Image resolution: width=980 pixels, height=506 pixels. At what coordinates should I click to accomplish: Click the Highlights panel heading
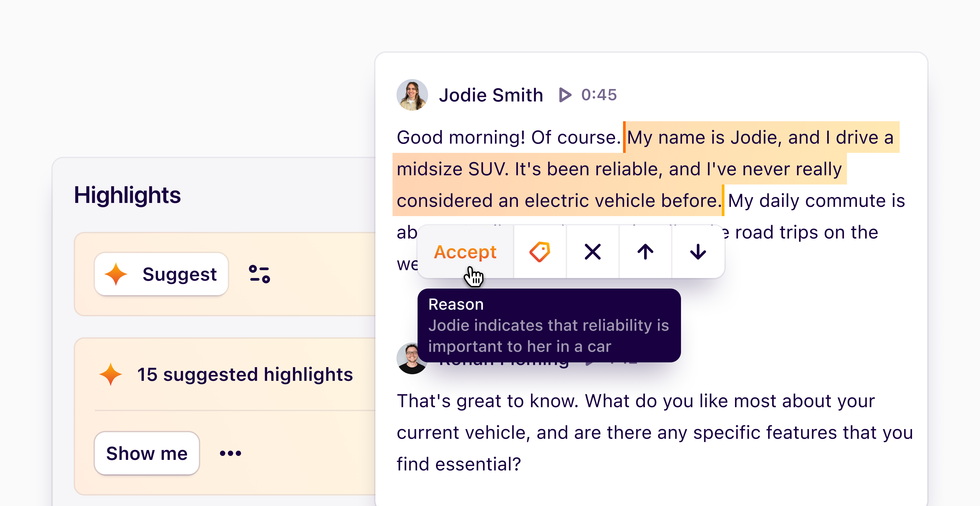[x=127, y=195]
